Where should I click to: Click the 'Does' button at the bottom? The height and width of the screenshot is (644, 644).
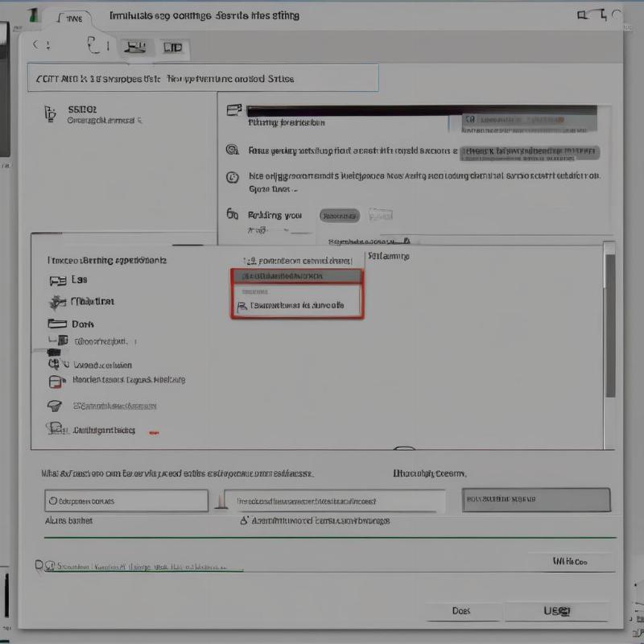pos(461,611)
